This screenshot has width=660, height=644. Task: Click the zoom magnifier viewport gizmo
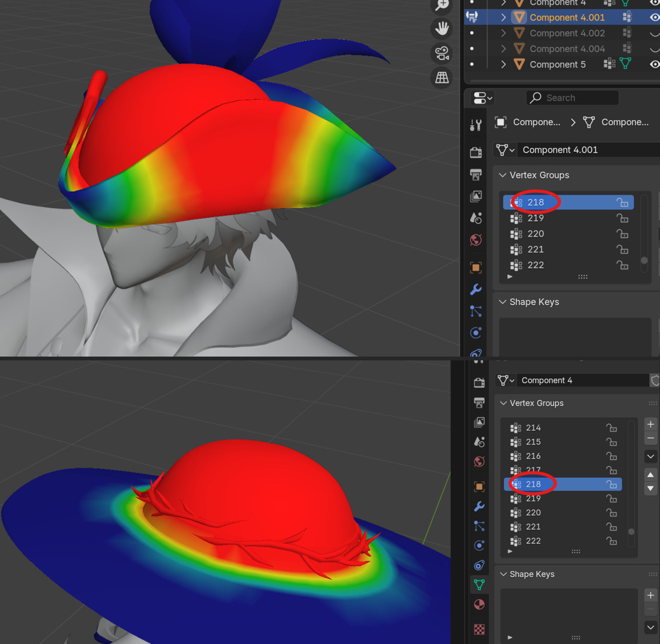point(442,7)
